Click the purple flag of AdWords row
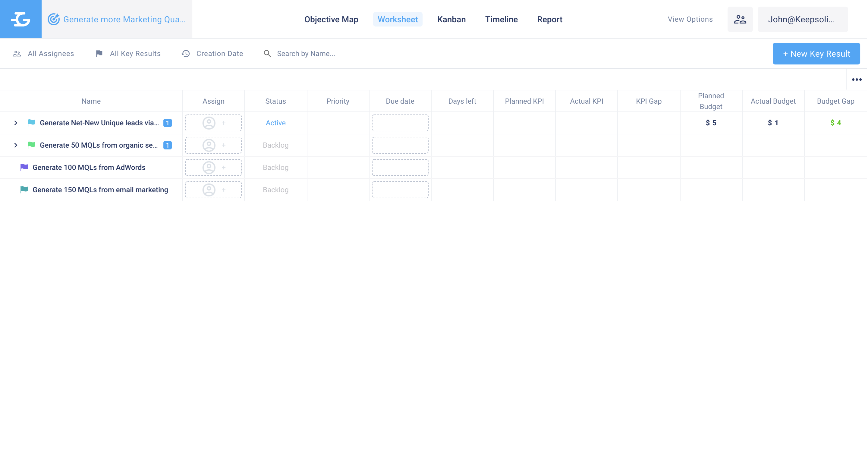Viewport: 868px width, 476px height. pos(24,167)
